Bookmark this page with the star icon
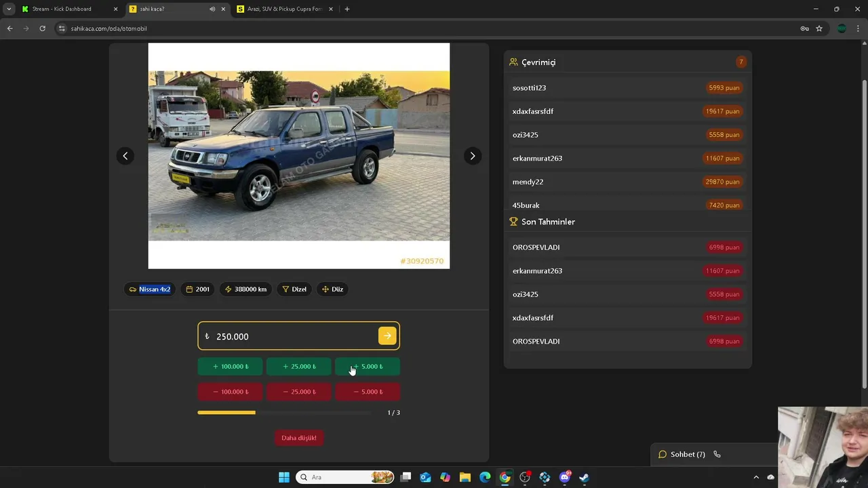The height and width of the screenshot is (488, 868). tap(819, 28)
